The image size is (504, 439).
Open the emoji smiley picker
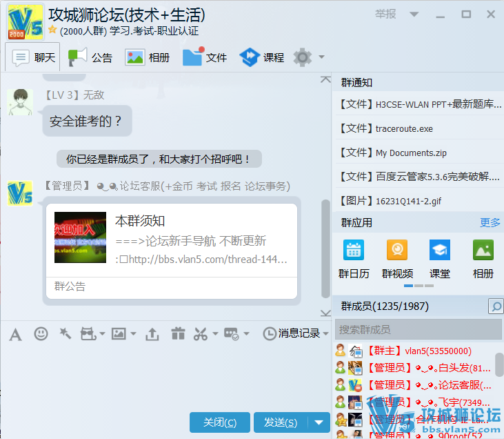pyautogui.click(x=41, y=334)
